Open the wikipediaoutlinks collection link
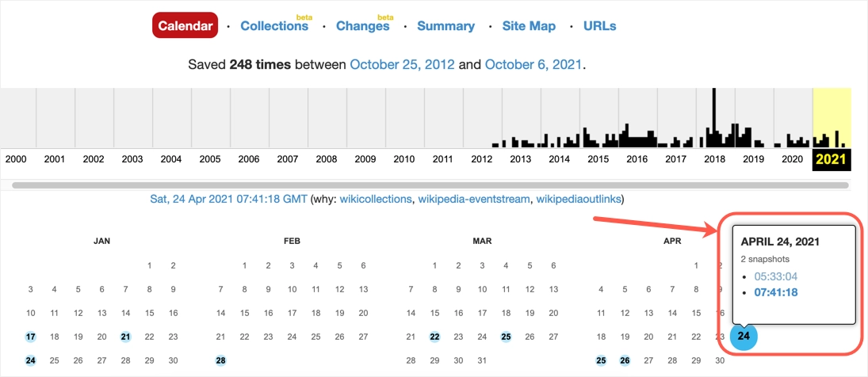 pyautogui.click(x=579, y=199)
